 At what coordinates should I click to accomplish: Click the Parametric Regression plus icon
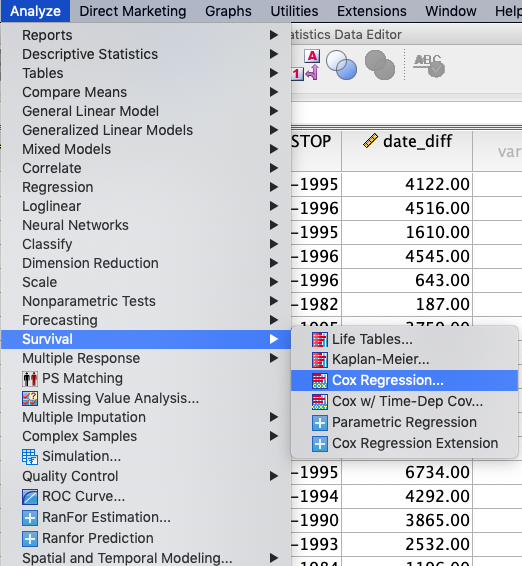pos(320,422)
